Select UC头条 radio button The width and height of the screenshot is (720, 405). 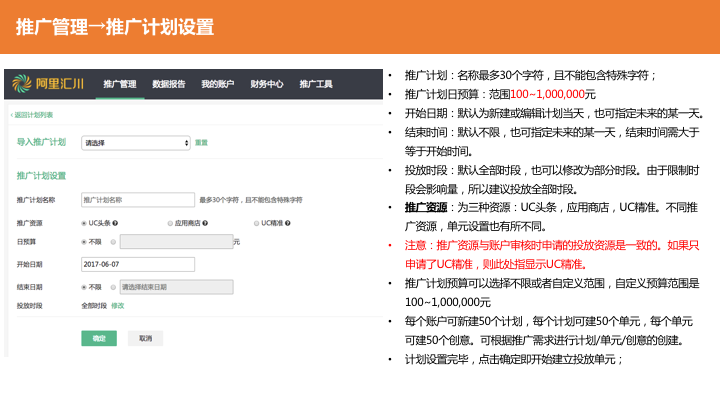[84, 223]
